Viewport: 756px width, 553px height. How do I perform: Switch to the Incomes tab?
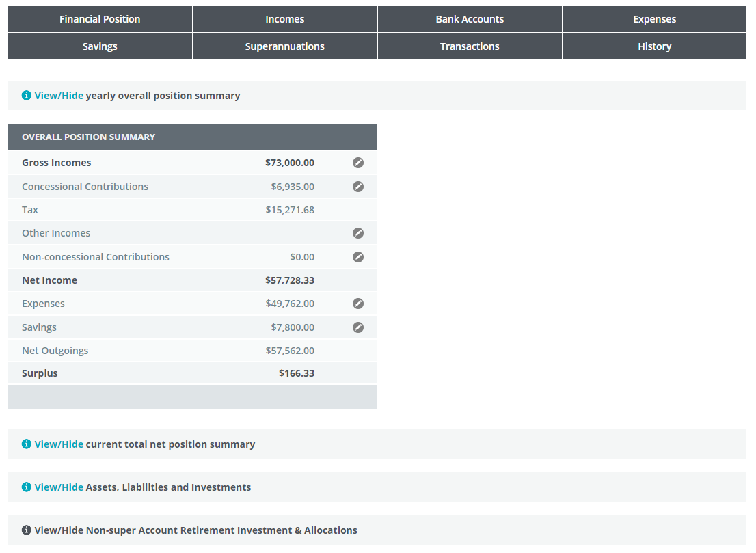284,18
